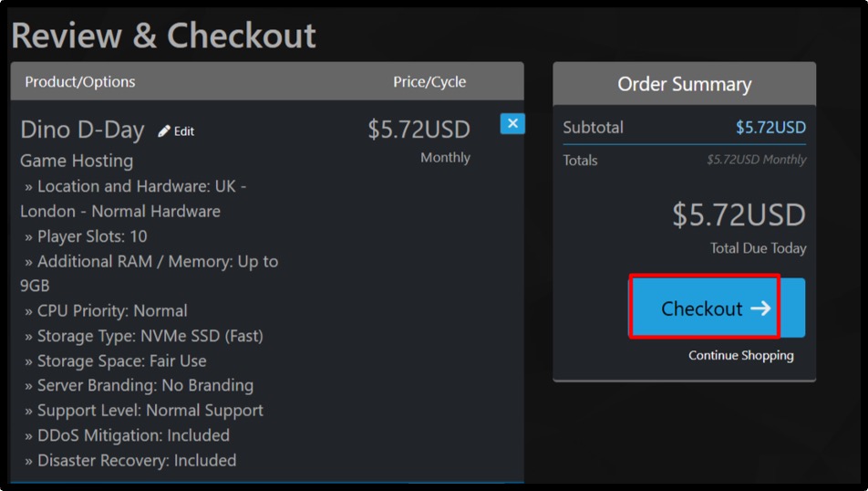Viewport: 868px width, 491px height.
Task: Click the pencil icon beside Dino D-Day
Action: (x=164, y=131)
